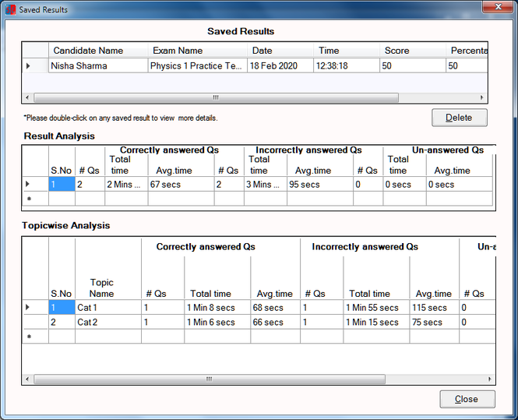The height and width of the screenshot is (420, 518).
Task: Click the Time column header
Action: coord(347,51)
